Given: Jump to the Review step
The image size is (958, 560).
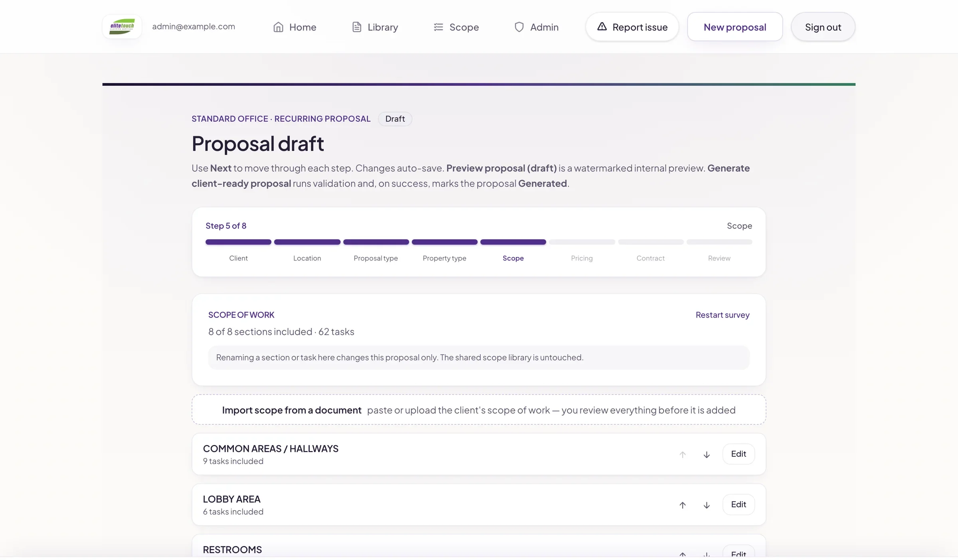Looking at the screenshot, I should pos(719,258).
